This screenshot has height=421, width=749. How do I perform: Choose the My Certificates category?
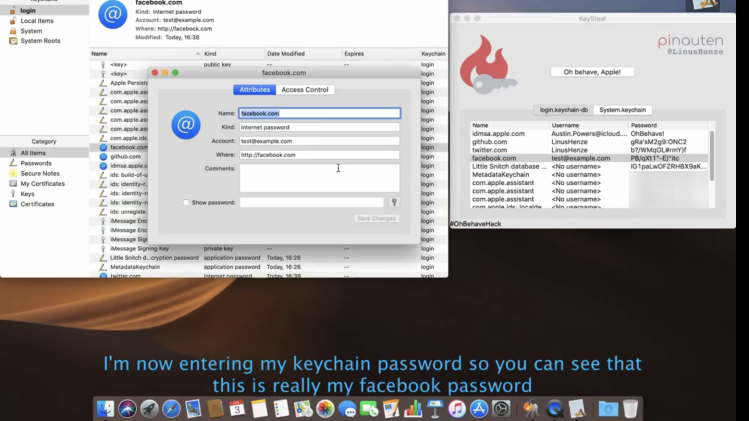(43, 184)
